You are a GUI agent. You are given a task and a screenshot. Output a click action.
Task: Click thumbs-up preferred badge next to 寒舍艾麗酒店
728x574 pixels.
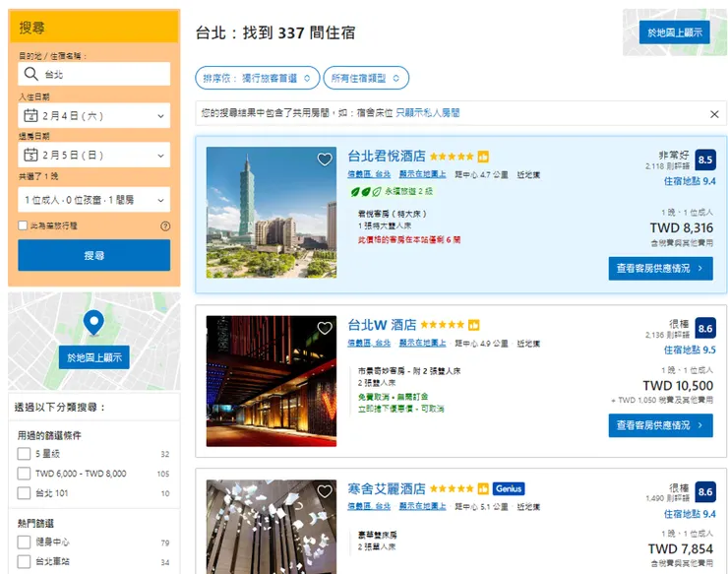point(483,488)
